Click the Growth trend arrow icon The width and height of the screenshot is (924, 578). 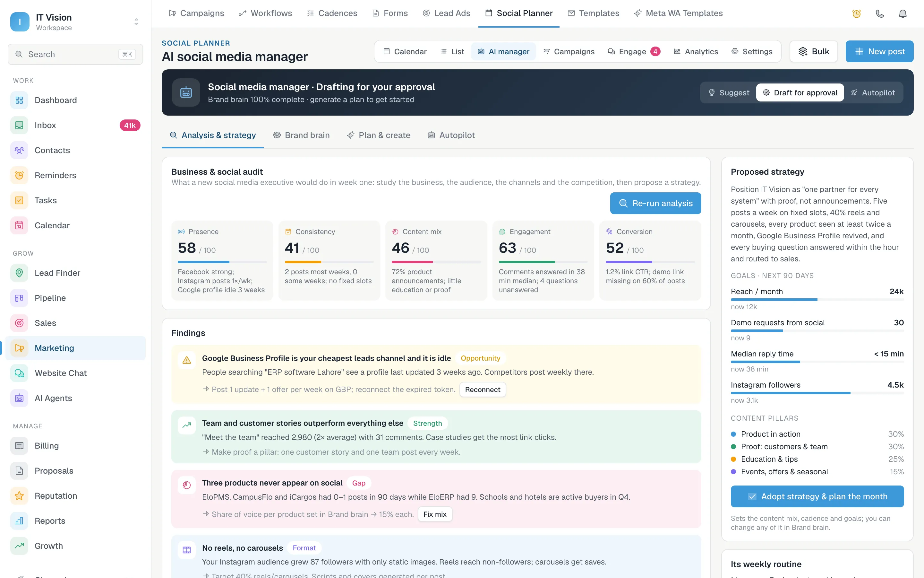pyautogui.click(x=19, y=546)
